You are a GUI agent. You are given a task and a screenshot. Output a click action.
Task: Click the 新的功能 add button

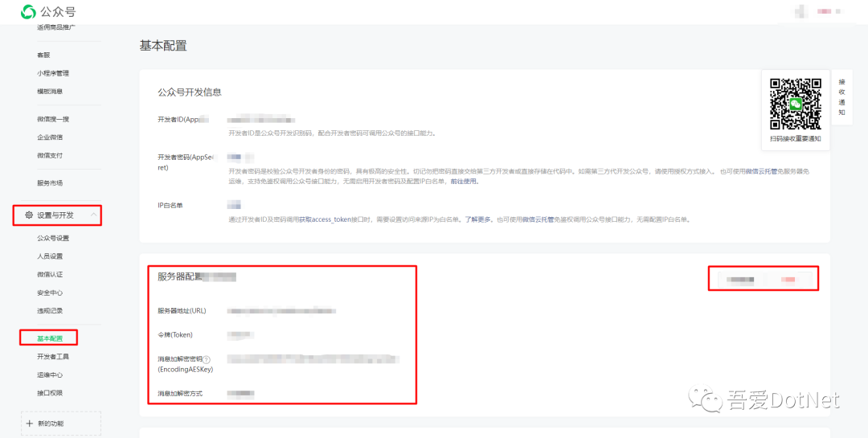61,423
